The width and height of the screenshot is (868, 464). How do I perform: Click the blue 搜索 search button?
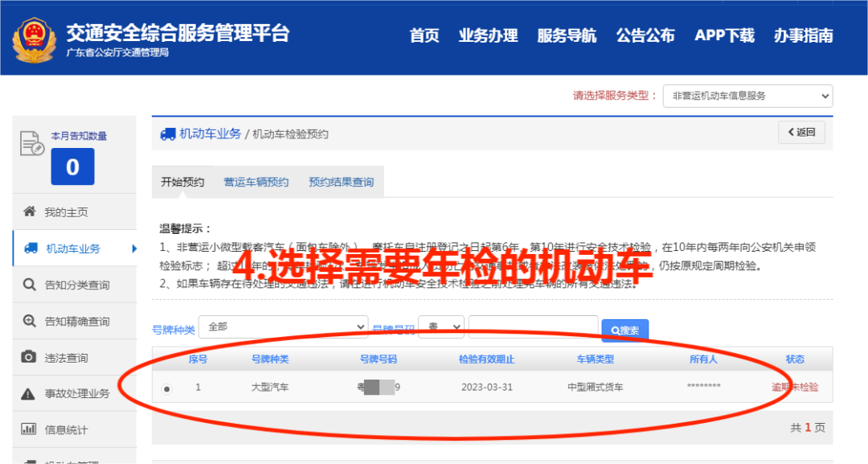pyautogui.click(x=625, y=330)
